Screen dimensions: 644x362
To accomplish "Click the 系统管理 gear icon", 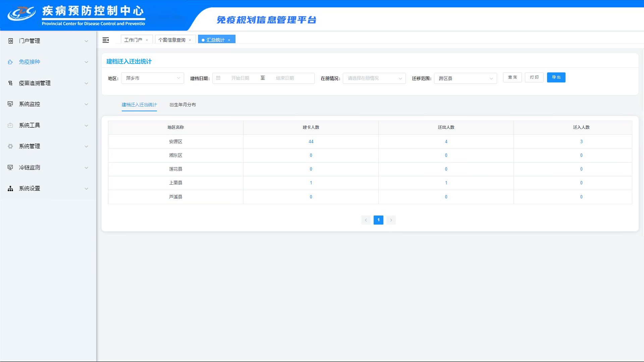I will pyautogui.click(x=10, y=146).
